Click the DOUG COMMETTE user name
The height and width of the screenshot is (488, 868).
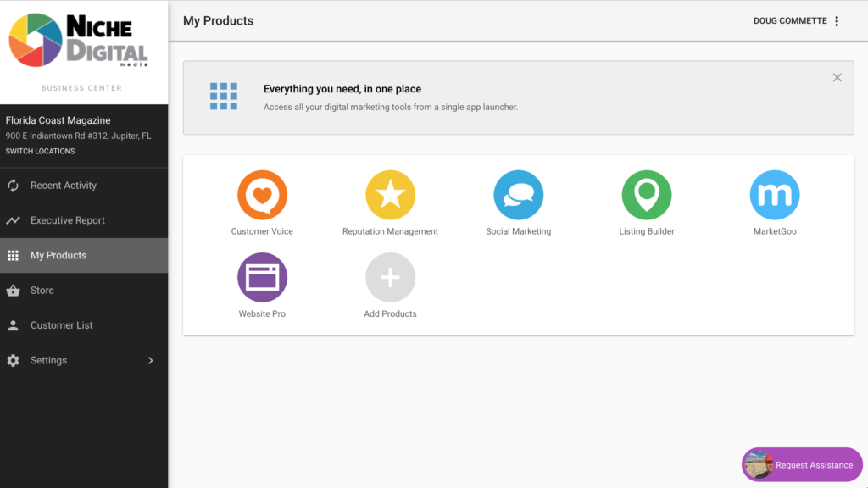coord(790,21)
